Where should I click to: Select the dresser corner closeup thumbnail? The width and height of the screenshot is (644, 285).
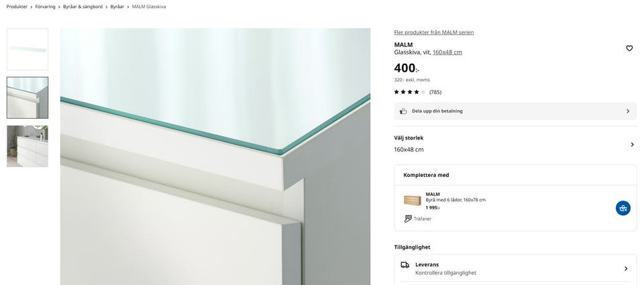(28, 98)
